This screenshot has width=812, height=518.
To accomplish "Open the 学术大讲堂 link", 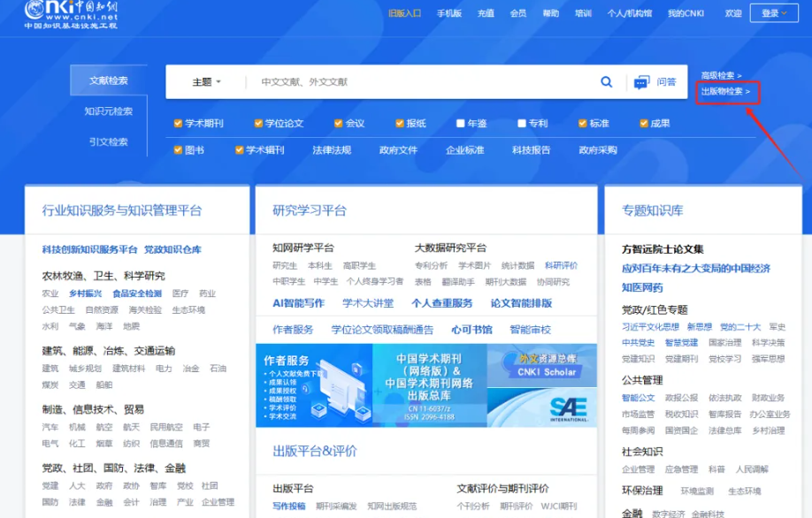I will pos(368,303).
